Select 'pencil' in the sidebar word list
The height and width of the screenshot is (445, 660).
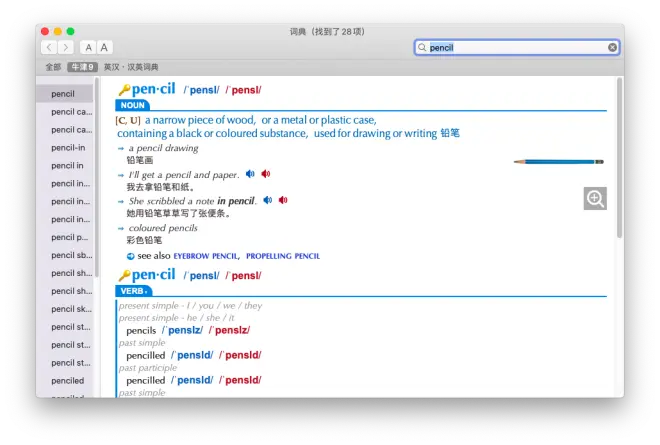coord(65,94)
